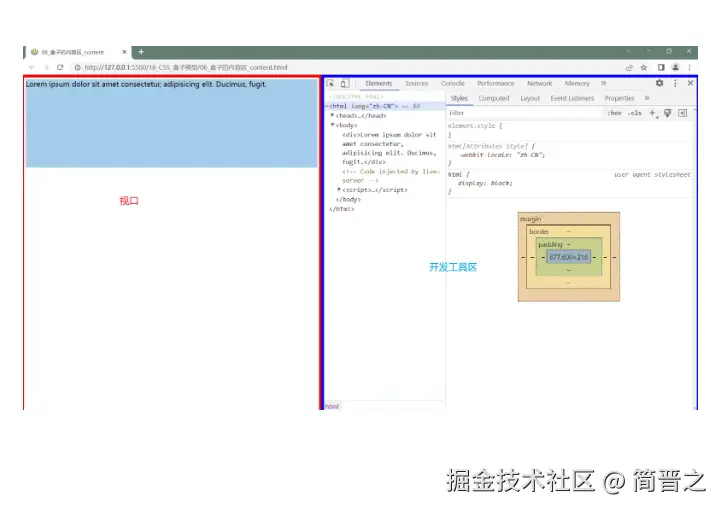The image size is (723, 511).
Task: Open DevTools three-dot customize menu
Action: coord(675,83)
